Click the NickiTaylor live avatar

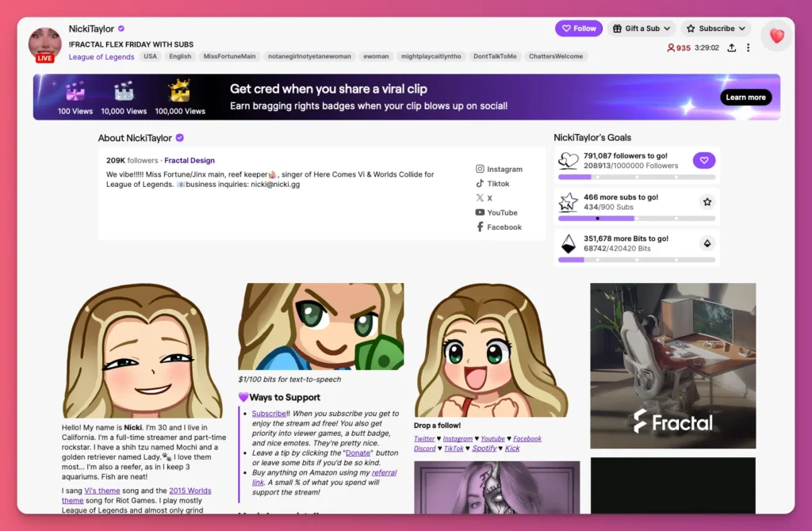[44, 44]
